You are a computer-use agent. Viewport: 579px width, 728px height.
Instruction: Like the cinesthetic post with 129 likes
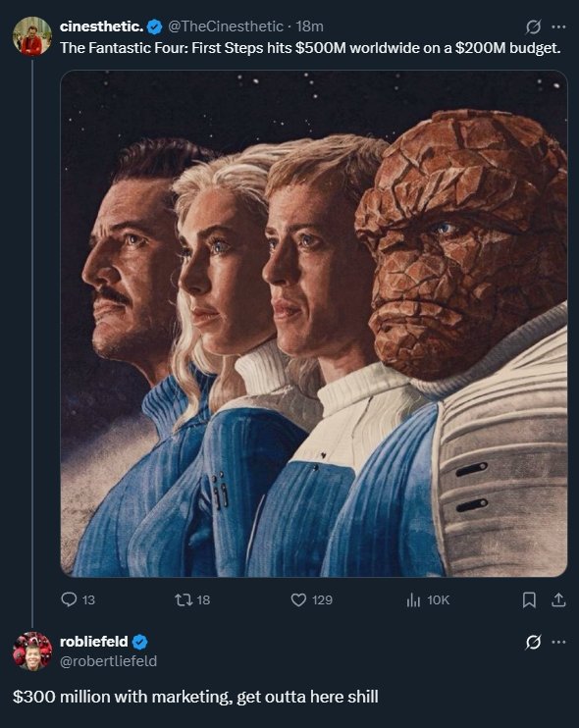311,599
